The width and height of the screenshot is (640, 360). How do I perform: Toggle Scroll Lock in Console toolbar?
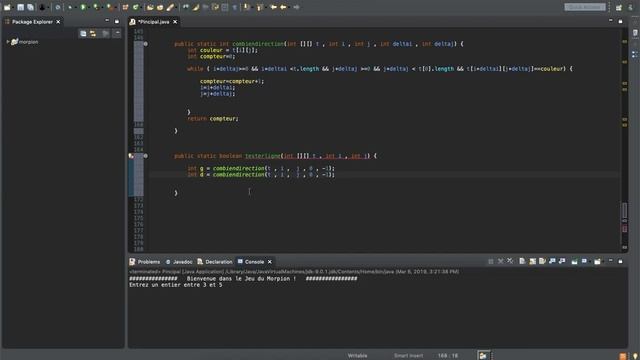[532, 261]
